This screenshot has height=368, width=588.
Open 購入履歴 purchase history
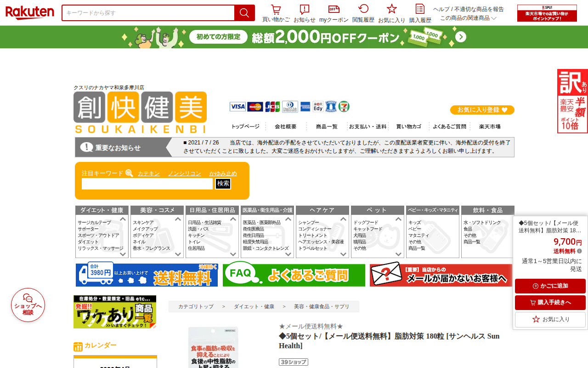[x=420, y=13]
